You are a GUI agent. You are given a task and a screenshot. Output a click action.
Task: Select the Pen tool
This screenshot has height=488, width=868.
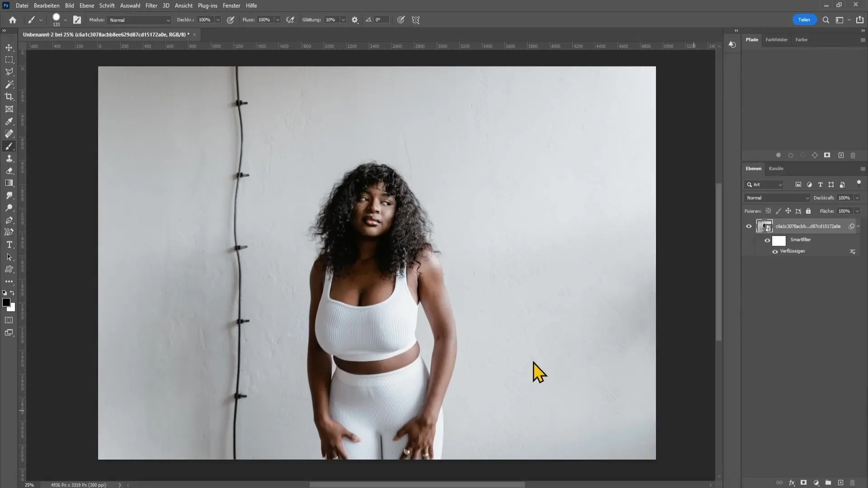[x=9, y=220]
